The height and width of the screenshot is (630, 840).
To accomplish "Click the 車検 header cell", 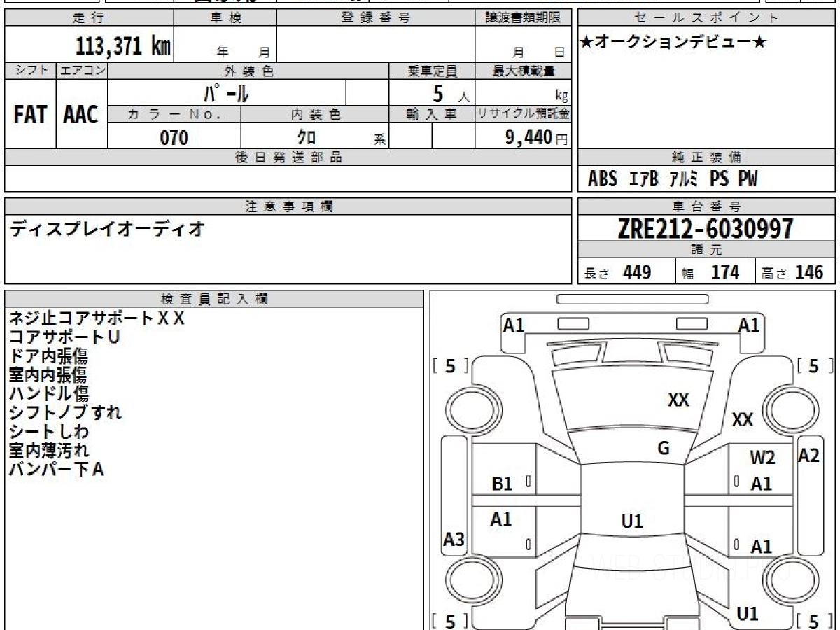I will coord(225,18).
